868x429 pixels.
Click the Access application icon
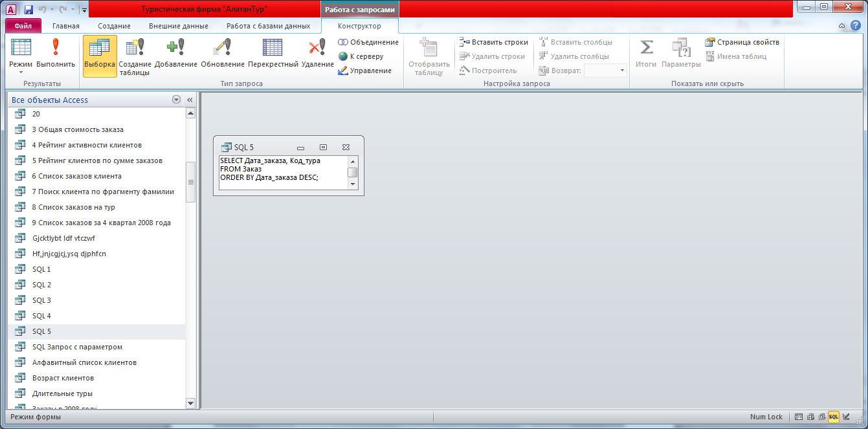11,10
